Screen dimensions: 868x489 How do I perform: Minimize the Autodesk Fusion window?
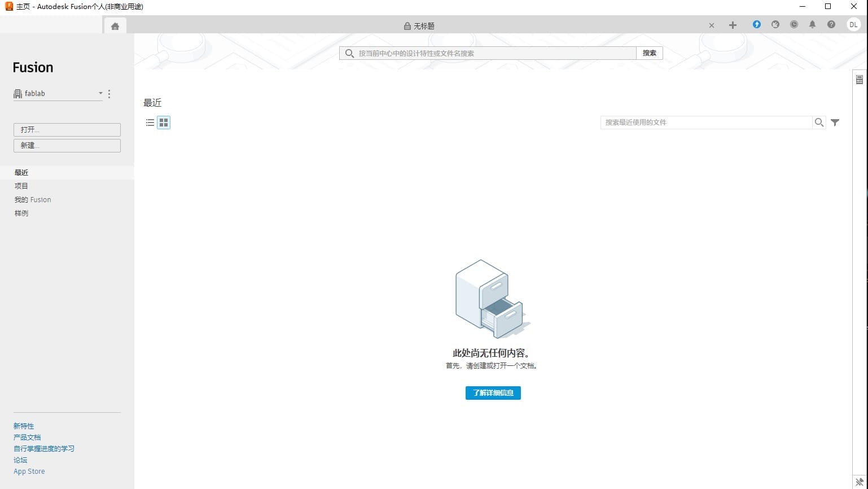[802, 7]
